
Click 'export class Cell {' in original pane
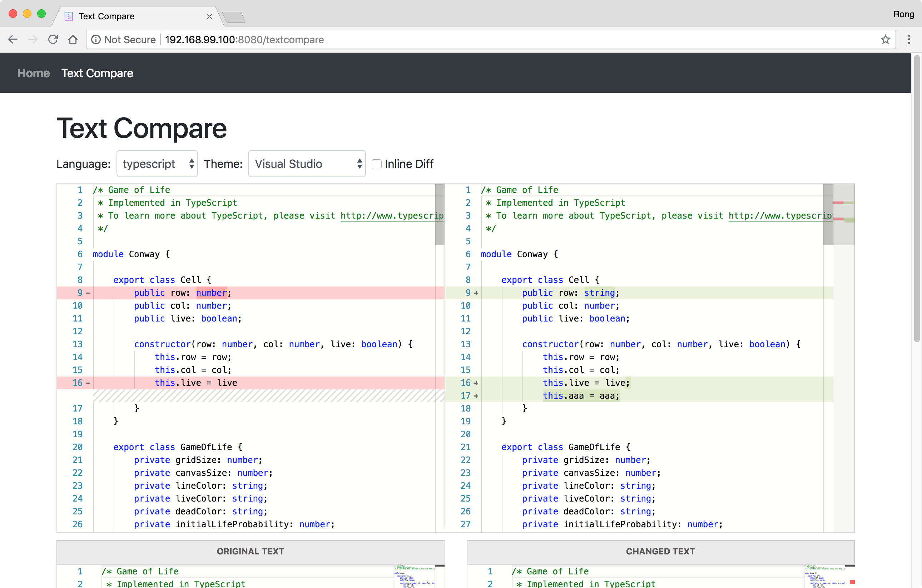[x=162, y=280]
